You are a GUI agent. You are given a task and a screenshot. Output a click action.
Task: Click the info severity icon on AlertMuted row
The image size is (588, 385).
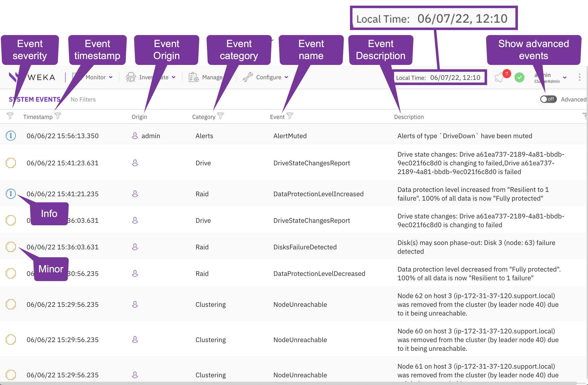[11, 136]
